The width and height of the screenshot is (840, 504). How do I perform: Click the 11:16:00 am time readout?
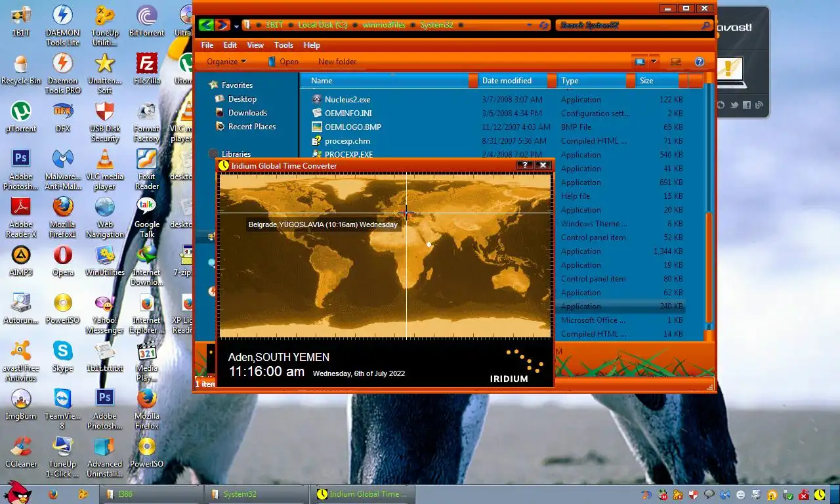[266, 372]
